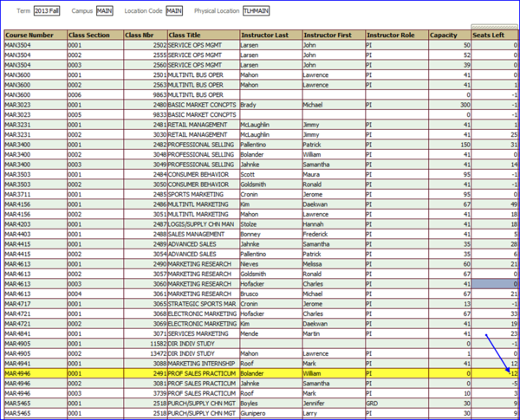
Task: Click class number 9863
Action: point(159,95)
